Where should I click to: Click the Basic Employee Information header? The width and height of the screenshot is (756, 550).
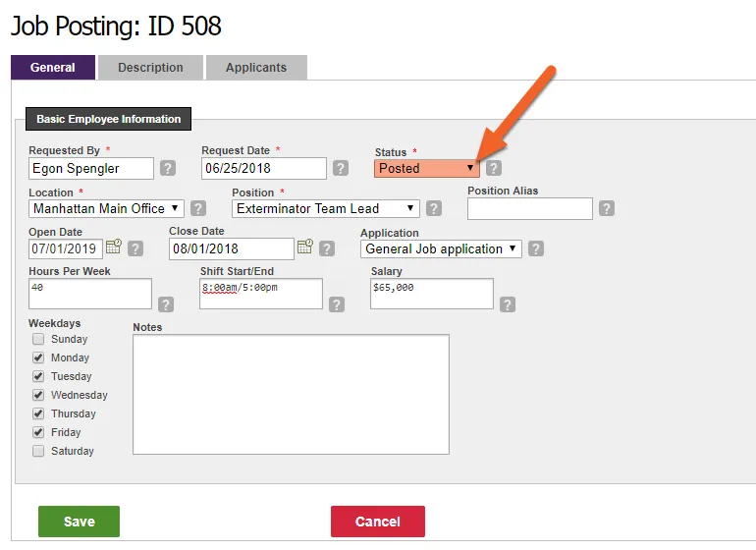pyautogui.click(x=108, y=119)
